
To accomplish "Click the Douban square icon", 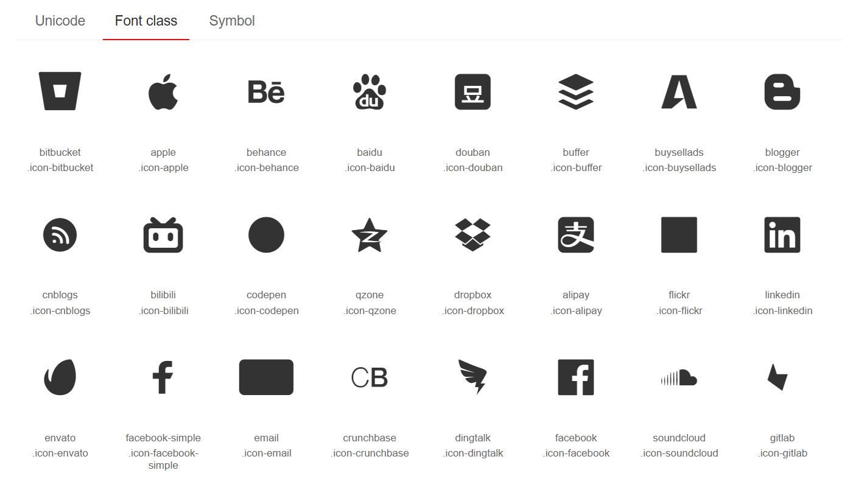I will point(472,92).
